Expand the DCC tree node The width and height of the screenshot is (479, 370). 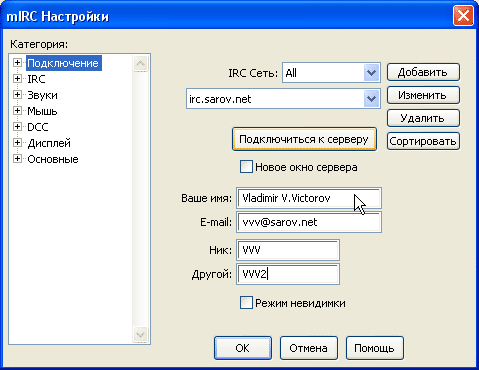[x=17, y=127]
